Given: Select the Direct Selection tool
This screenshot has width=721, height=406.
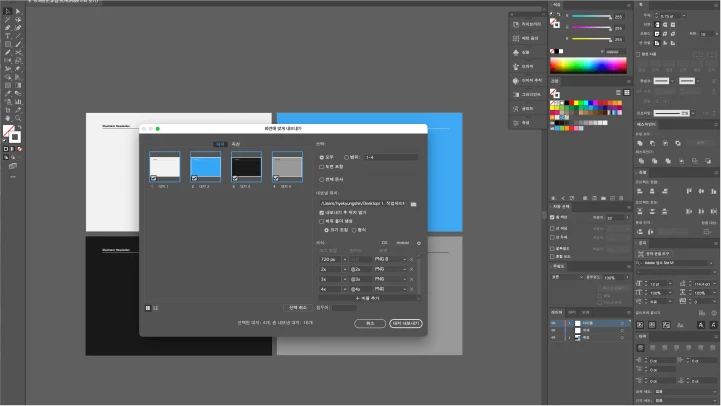Looking at the screenshot, I should (18, 11).
